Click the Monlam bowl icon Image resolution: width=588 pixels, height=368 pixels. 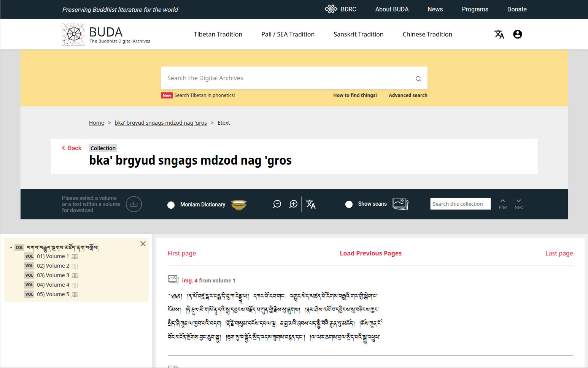tap(239, 205)
